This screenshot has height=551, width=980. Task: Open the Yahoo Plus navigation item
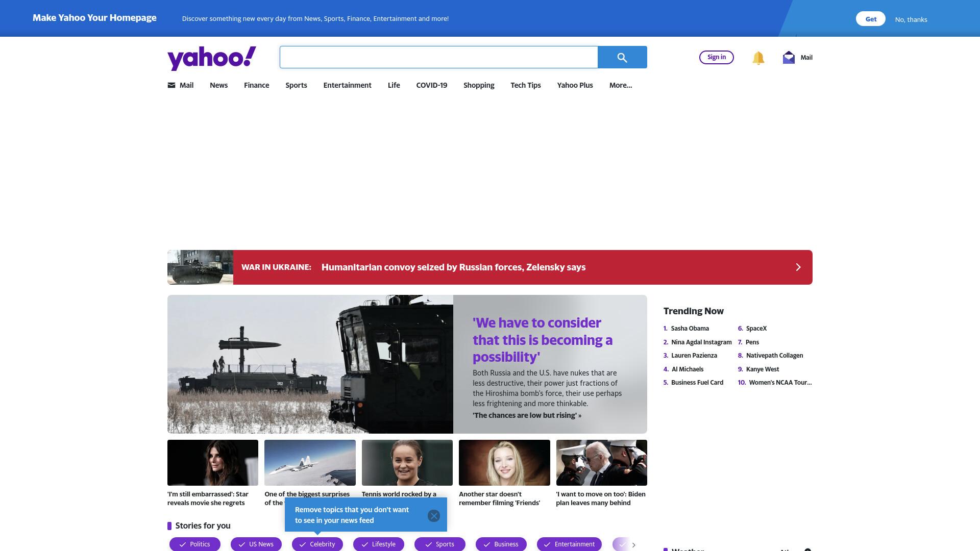point(575,85)
